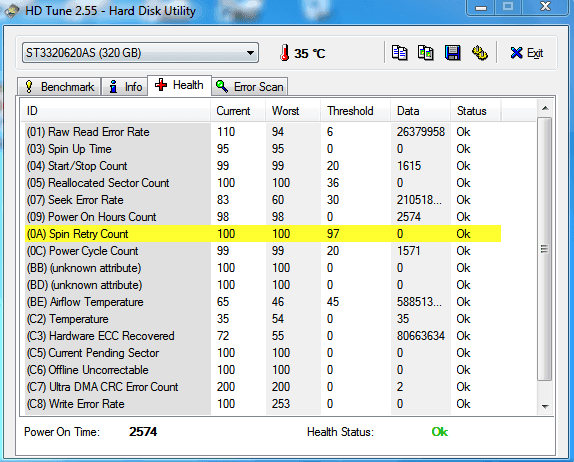Click the HD Tune title bar icon
Screen dimensions: 574x462
pos(12,11)
